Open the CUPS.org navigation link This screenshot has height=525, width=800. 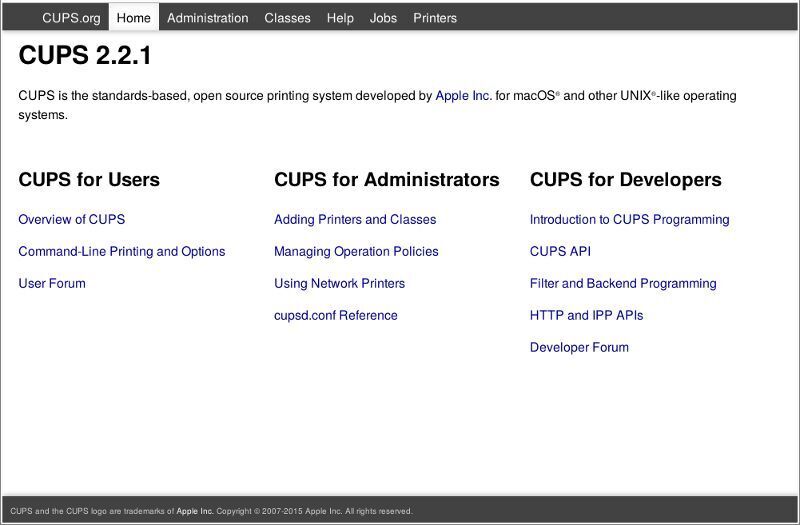click(x=71, y=18)
